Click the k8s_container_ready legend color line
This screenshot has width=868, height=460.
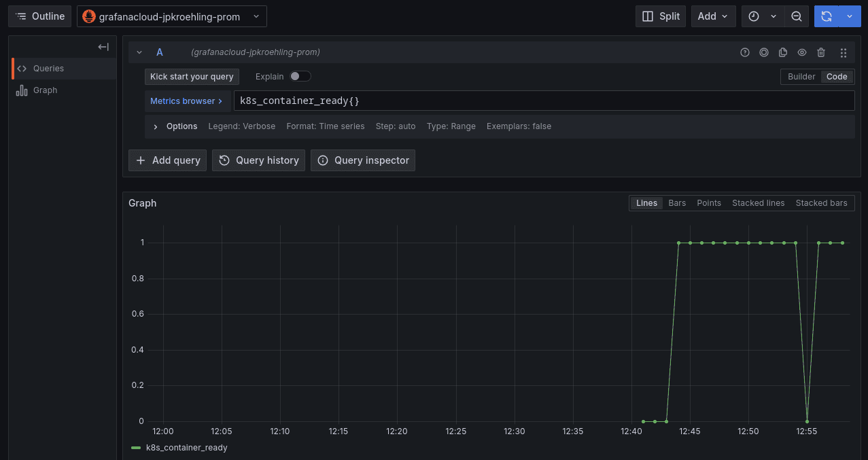136,448
